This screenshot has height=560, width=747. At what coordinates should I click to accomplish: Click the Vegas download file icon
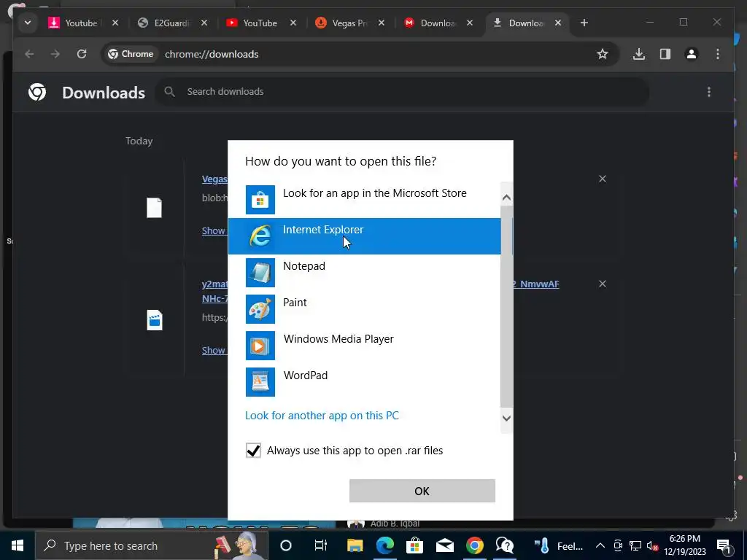155,208
